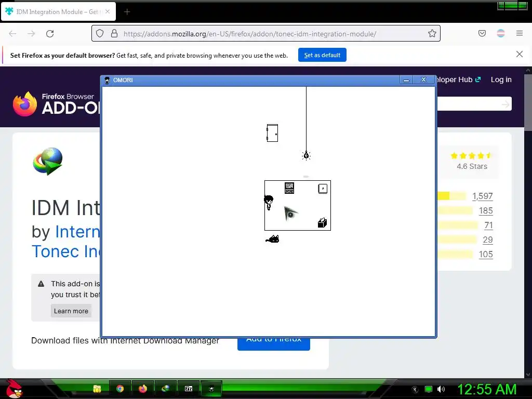Click the Firefox forward arrow

tap(31, 34)
